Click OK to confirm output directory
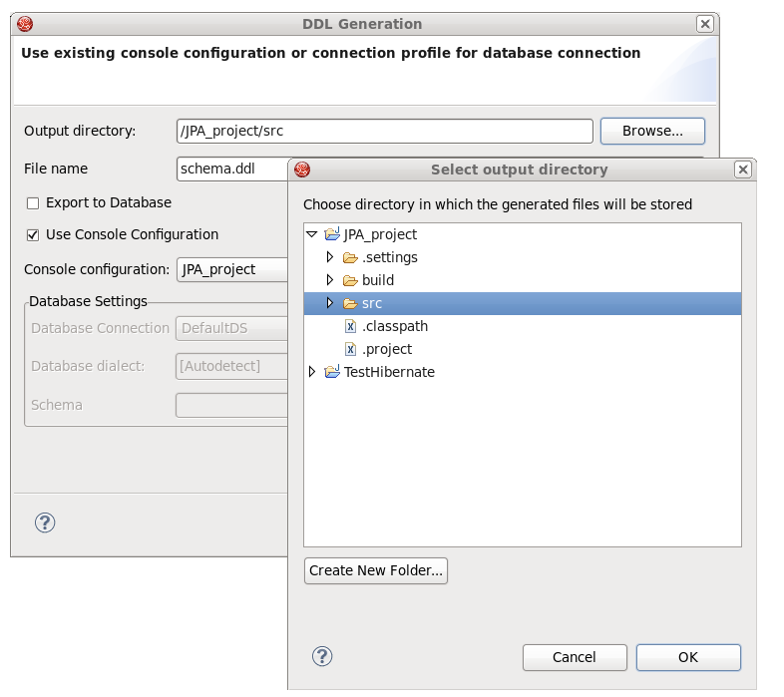 (688, 657)
